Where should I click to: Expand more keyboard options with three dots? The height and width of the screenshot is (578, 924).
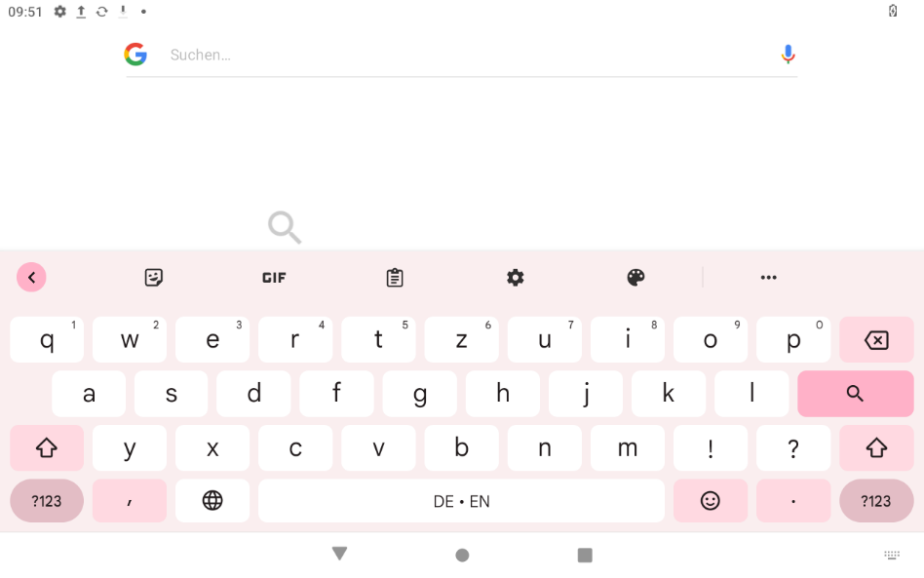click(x=768, y=278)
